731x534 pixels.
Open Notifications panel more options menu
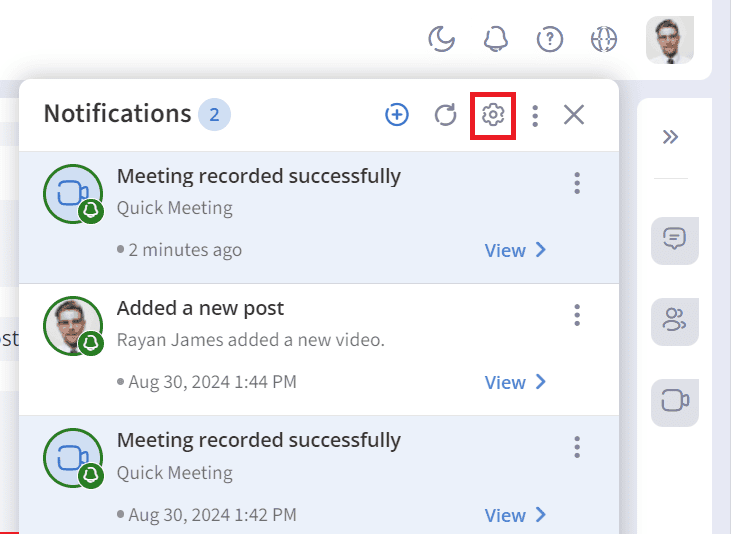click(536, 115)
